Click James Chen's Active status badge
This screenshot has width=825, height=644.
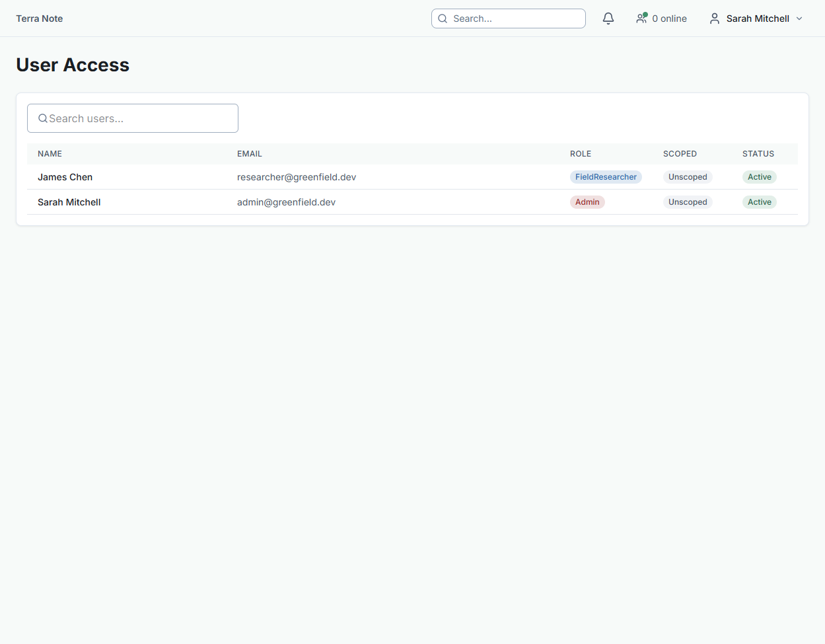pos(759,177)
